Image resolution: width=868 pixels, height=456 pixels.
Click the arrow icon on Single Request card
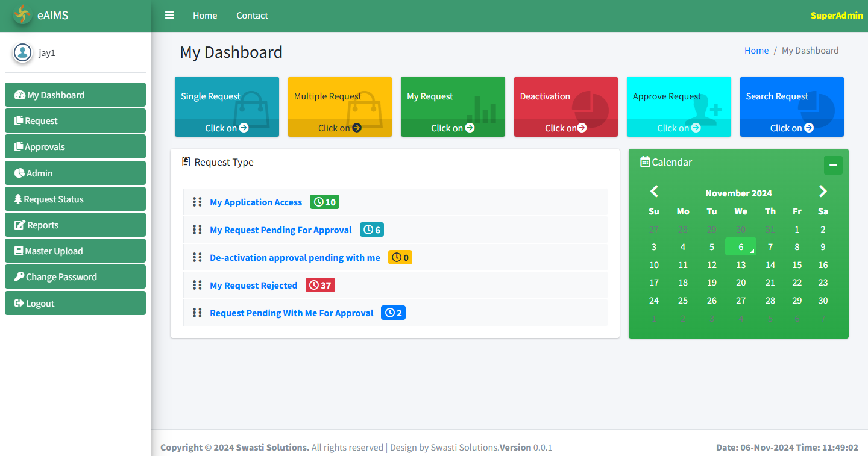pyautogui.click(x=244, y=128)
